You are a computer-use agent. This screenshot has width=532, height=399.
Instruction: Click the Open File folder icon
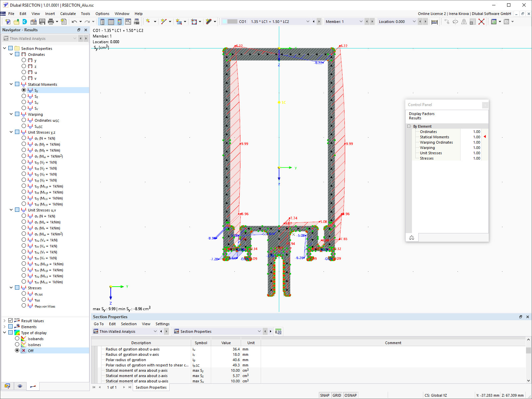pyautogui.click(x=16, y=22)
